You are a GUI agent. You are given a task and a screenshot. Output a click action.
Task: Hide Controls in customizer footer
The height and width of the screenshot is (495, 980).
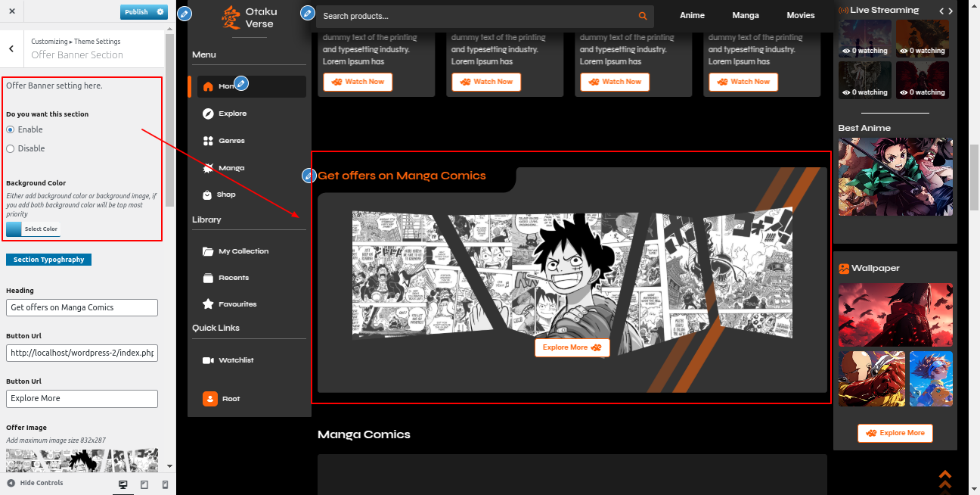[35, 483]
